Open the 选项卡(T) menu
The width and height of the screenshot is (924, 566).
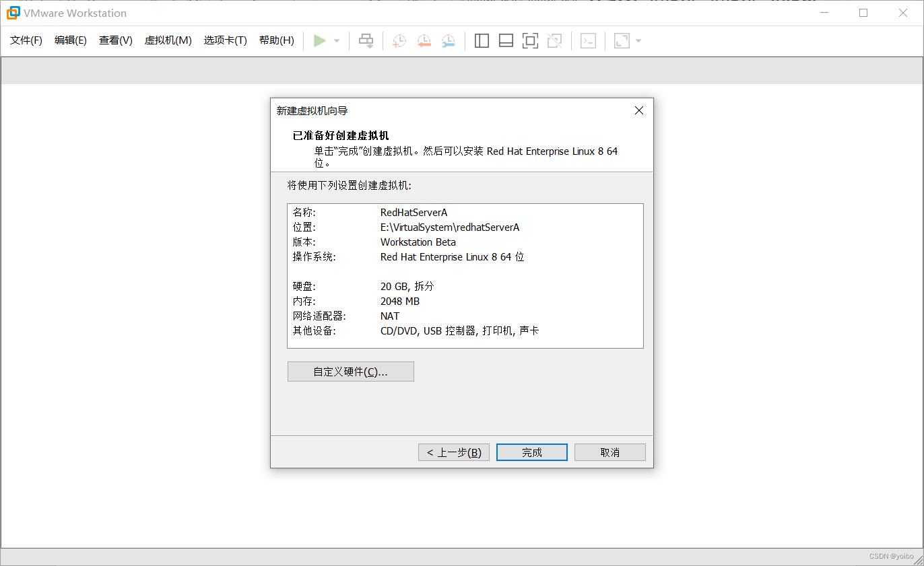click(226, 40)
